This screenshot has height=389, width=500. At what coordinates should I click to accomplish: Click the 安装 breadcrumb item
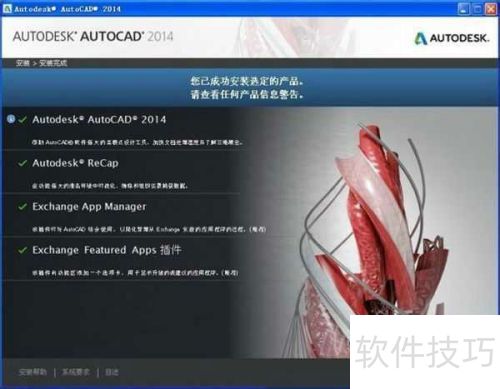(x=23, y=63)
